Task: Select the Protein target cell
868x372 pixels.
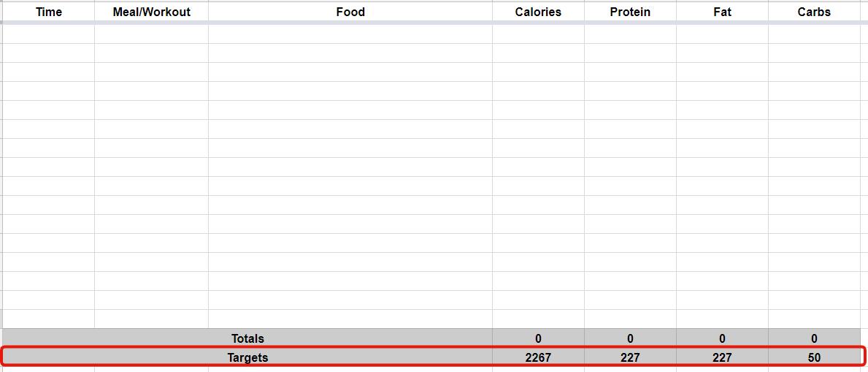Action: click(630, 357)
